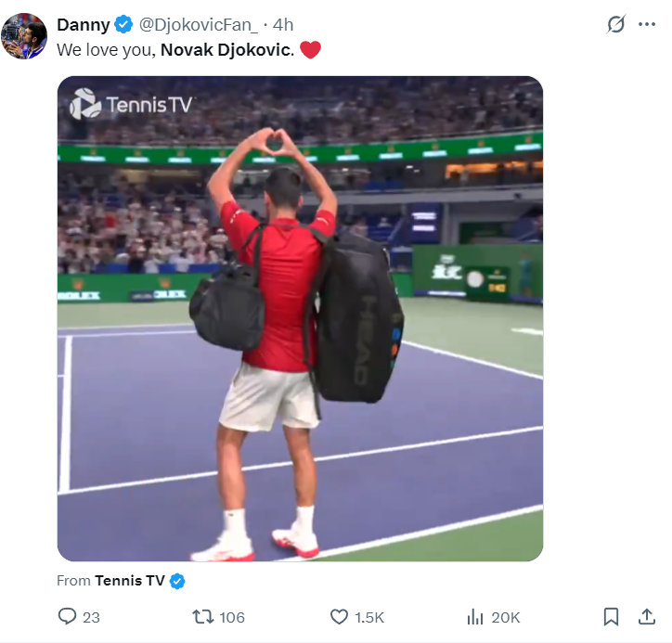Image resolution: width=672 pixels, height=643 pixels.
Task: Click the reply speech bubble icon
Action: tap(67, 616)
